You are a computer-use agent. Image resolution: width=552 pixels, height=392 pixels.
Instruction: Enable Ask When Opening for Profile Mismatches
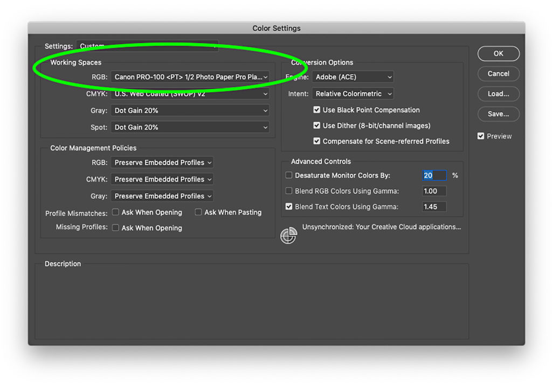click(x=115, y=212)
